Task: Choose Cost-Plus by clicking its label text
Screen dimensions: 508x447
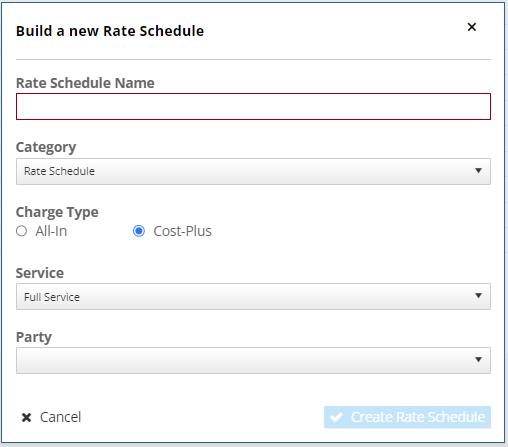Action: [182, 231]
